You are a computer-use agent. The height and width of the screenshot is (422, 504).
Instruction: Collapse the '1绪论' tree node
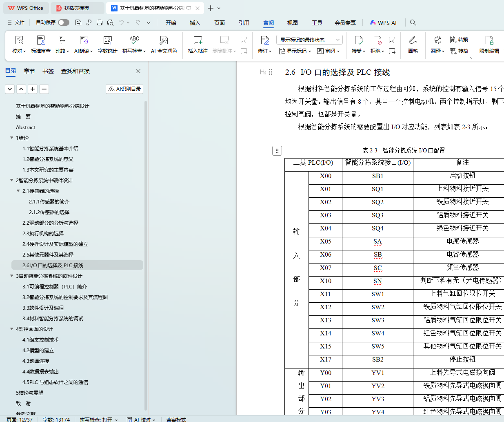pyautogui.click(x=12, y=138)
